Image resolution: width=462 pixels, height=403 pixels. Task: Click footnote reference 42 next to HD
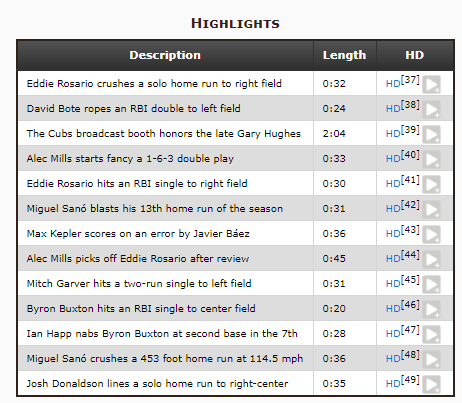point(410,205)
